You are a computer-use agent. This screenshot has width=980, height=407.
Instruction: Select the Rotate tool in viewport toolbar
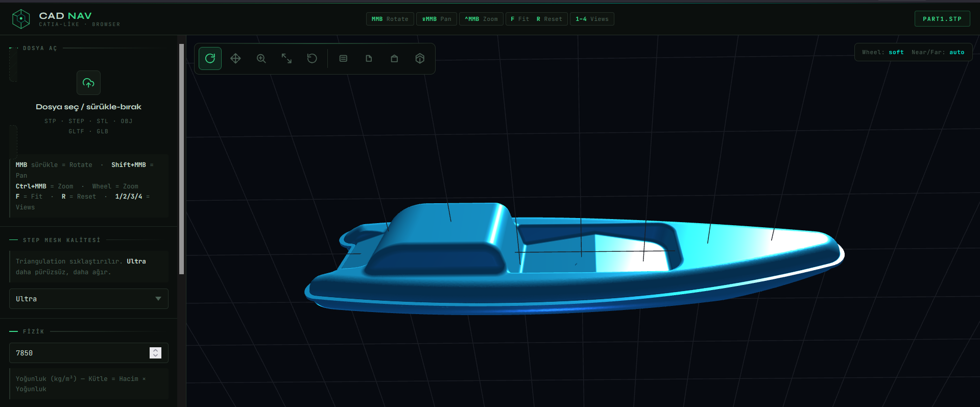(x=210, y=59)
